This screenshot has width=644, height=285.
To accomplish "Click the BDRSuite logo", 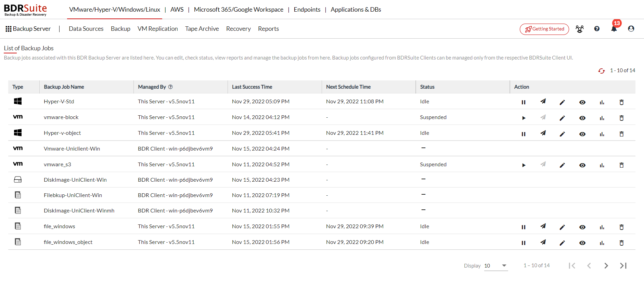I will point(25,10).
